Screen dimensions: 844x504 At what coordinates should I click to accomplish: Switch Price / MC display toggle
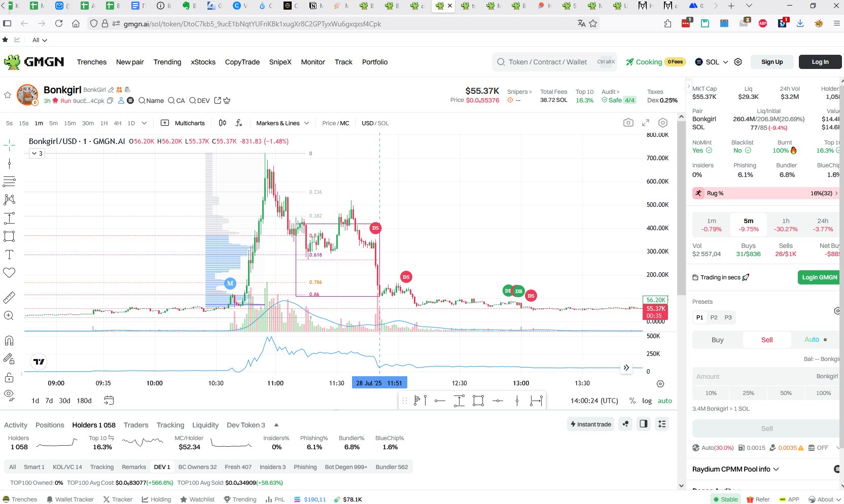pos(335,123)
